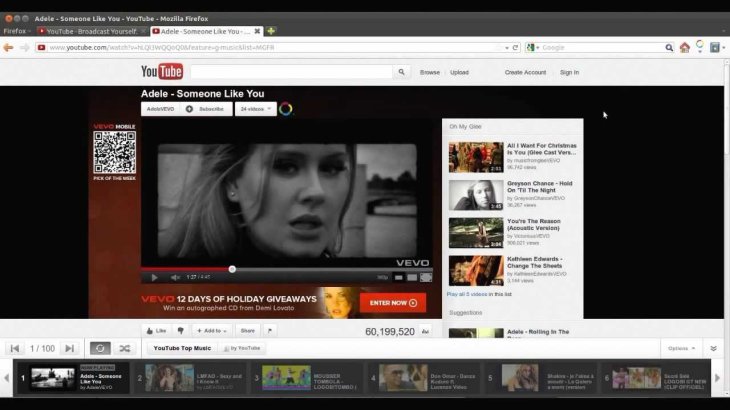Go back with Firefox back arrow
The width and height of the screenshot is (730, 410).
pyautogui.click(x=8, y=47)
